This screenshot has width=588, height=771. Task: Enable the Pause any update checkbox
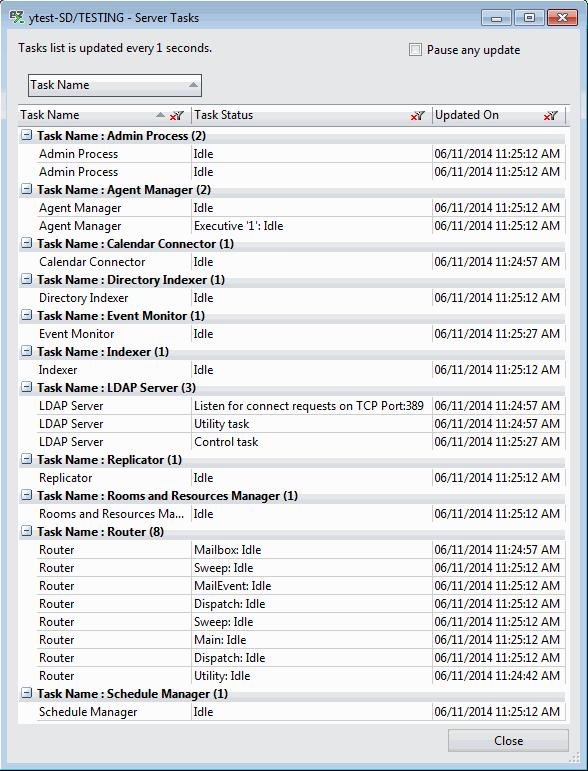tap(415, 50)
